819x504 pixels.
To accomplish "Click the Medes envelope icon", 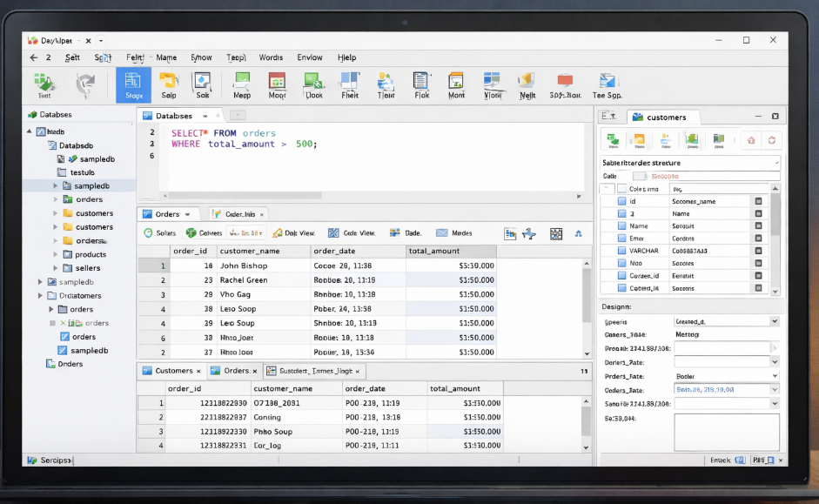I will click(x=442, y=233).
